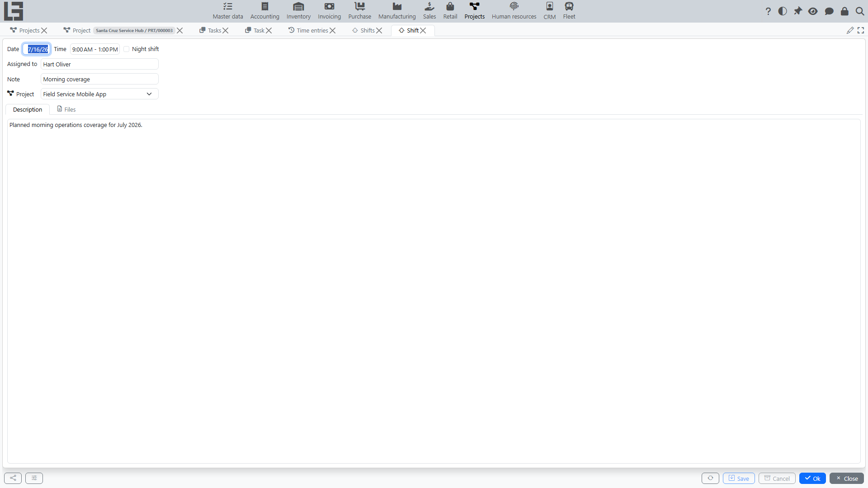This screenshot has height=488, width=868.
Task: Click the pin icon in top bar
Action: click(x=798, y=11)
